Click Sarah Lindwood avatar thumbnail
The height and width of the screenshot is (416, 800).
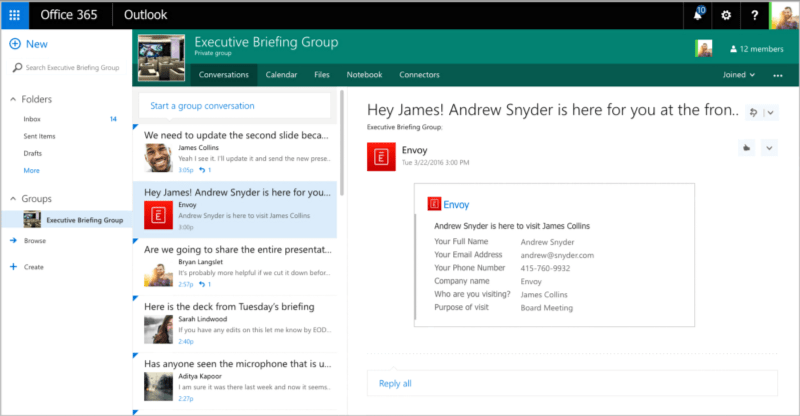tap(158, 329)
